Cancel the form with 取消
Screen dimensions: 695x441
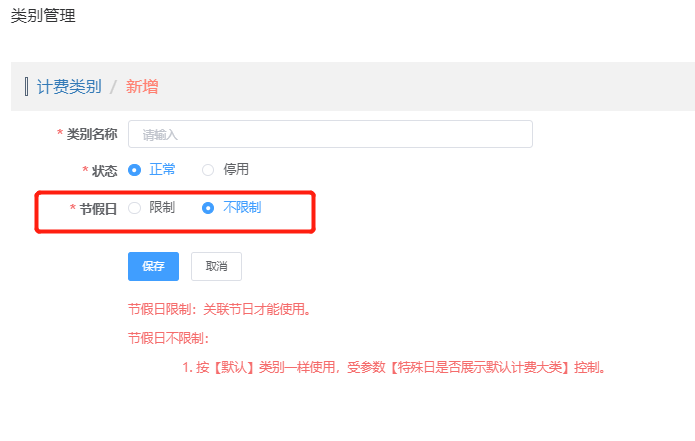tap(216, 266)
